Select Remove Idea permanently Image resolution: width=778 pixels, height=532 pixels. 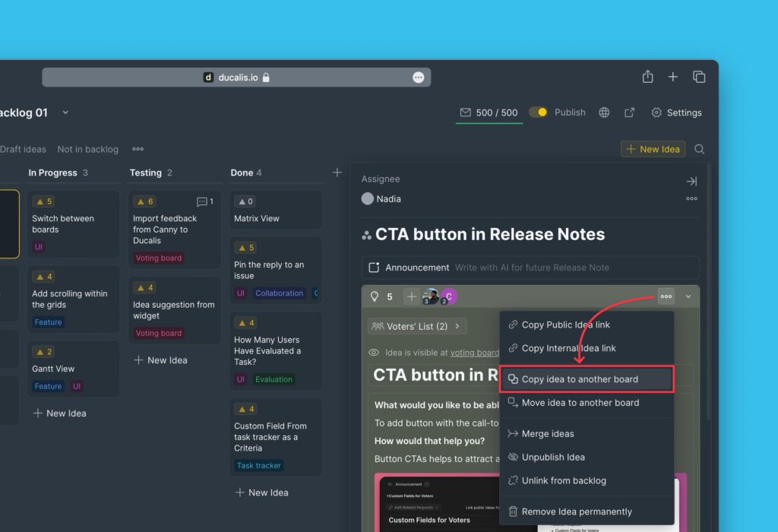coord(576,511)
